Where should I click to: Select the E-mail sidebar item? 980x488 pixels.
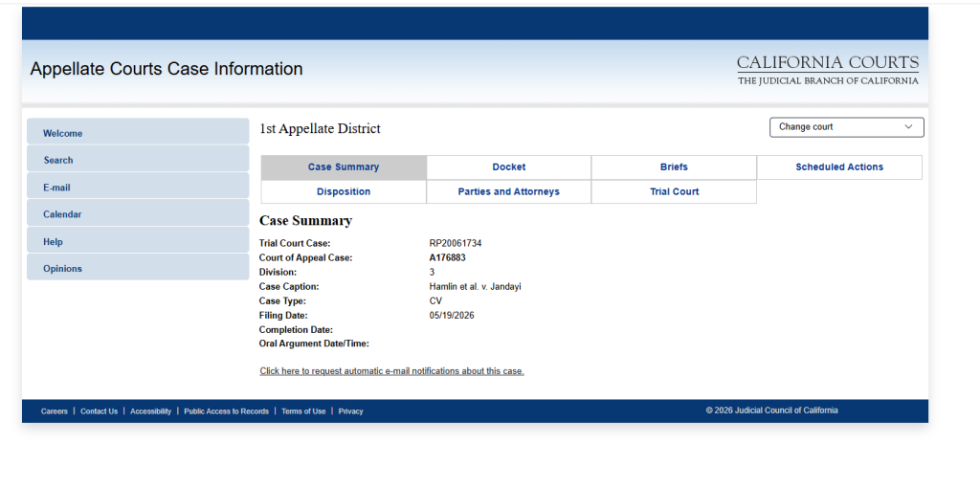138,187
